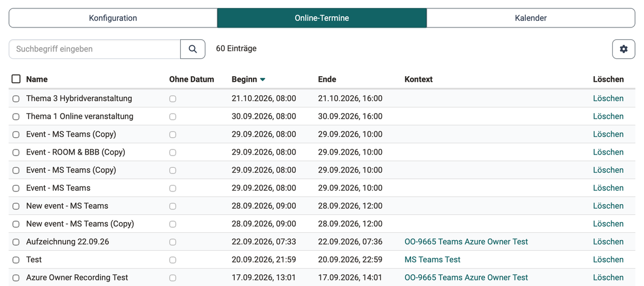The image size is (644, 286).
Task: Click the magnifier search button
Action: point(193,49)
